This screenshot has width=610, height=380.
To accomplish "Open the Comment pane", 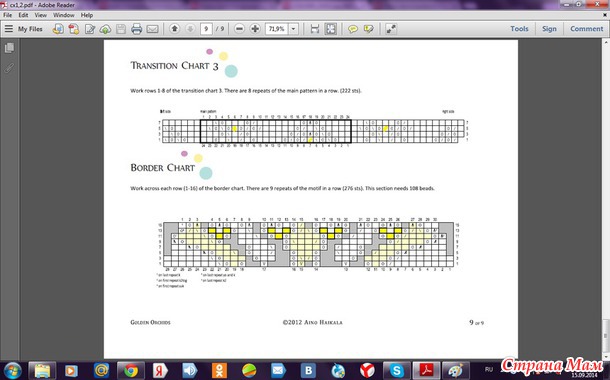I will pos(586,29).
